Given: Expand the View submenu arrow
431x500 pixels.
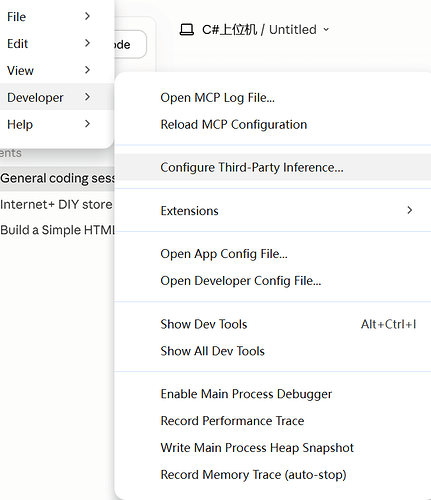Looking at the screenshot, I should tap(87, 70).
